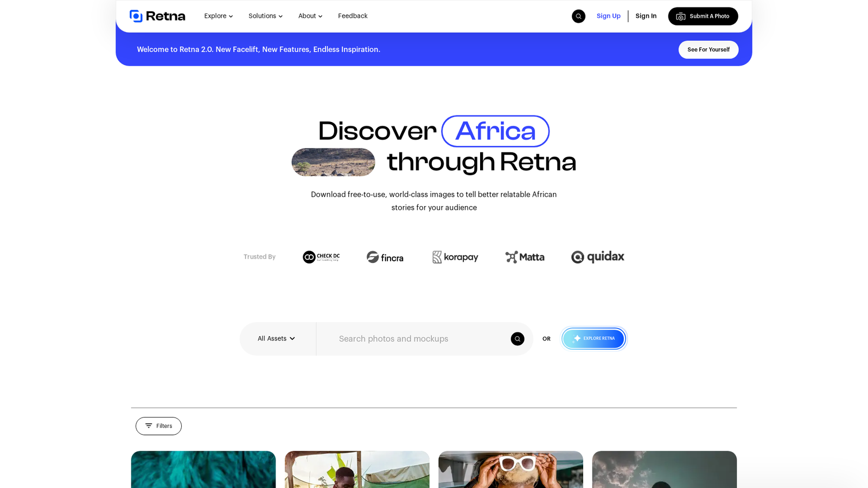Click the Check DC logo
Screen dimensions: 868x488
[321, 257]
